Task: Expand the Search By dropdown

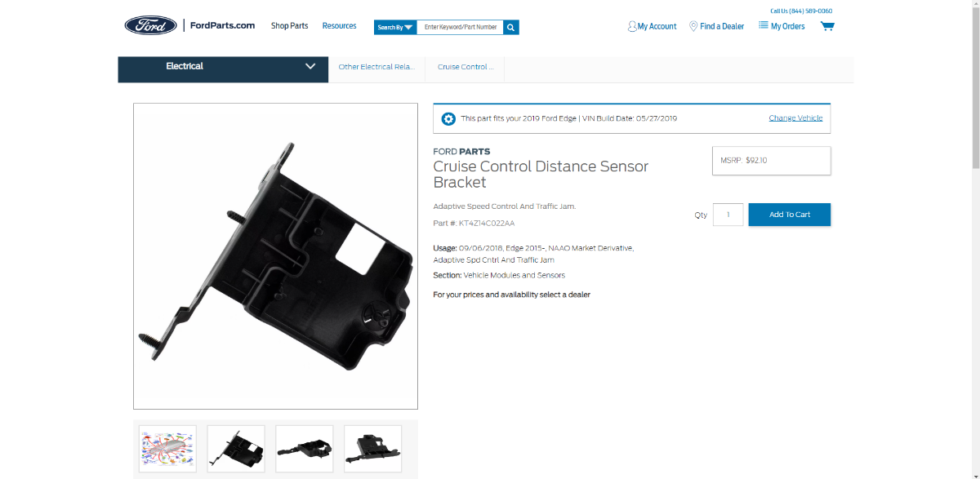Action: (395, 27)
